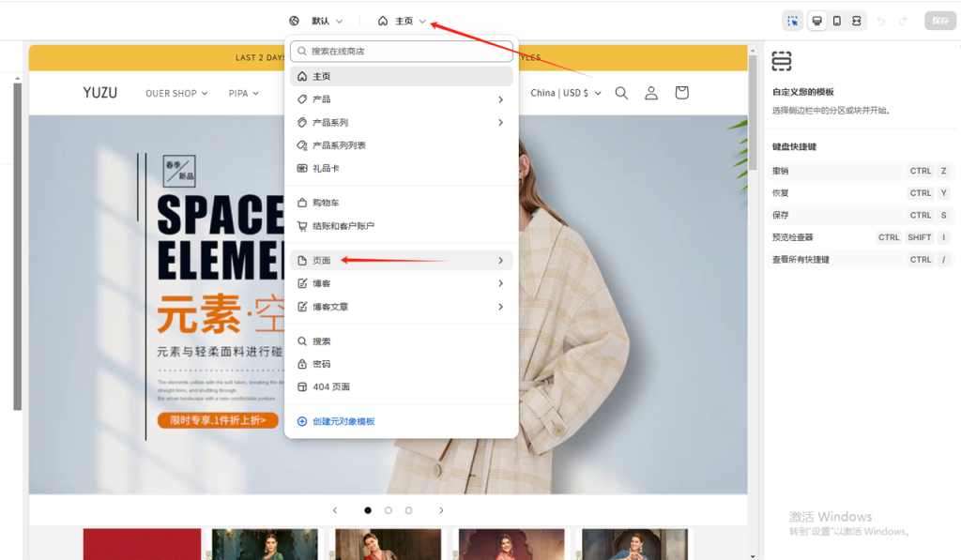This screenshot has height=560, width=961.
Task: Open the shopping cart icon in storefront header
Action: [x=681, y=93]
